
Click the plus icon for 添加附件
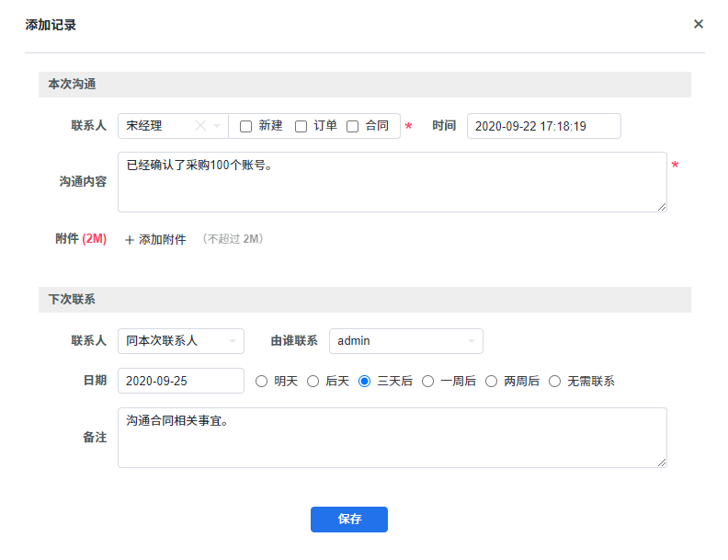[x=130, y=240]
